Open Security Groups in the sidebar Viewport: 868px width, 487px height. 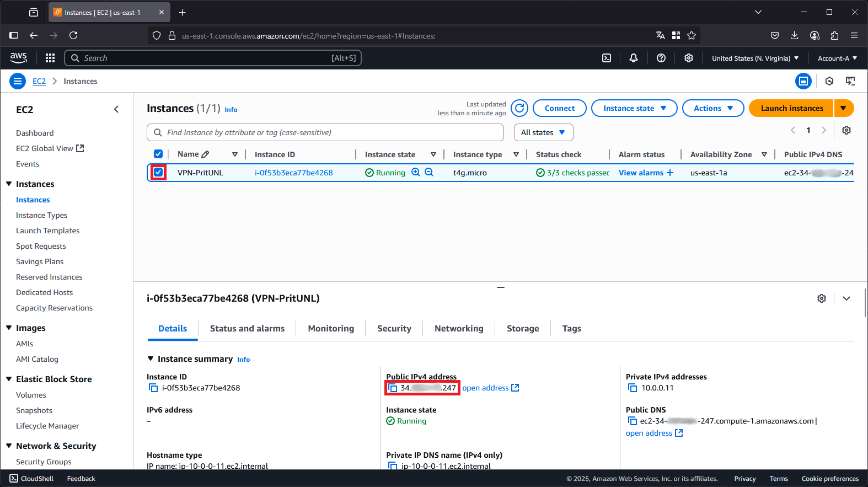click(44, 462)
